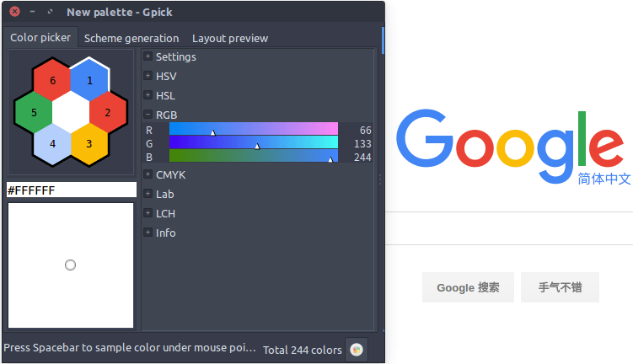The height and width of the screenshot is (364, 633).
Task: Select light blue hexagon swatch 4
Action: pyautogui.click(x=52, y=144)
